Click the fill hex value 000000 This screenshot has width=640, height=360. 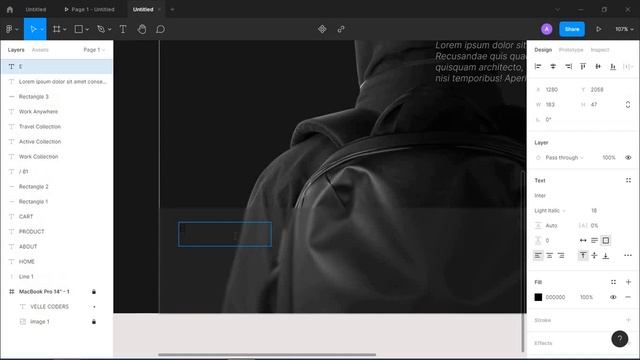[556, 297]
